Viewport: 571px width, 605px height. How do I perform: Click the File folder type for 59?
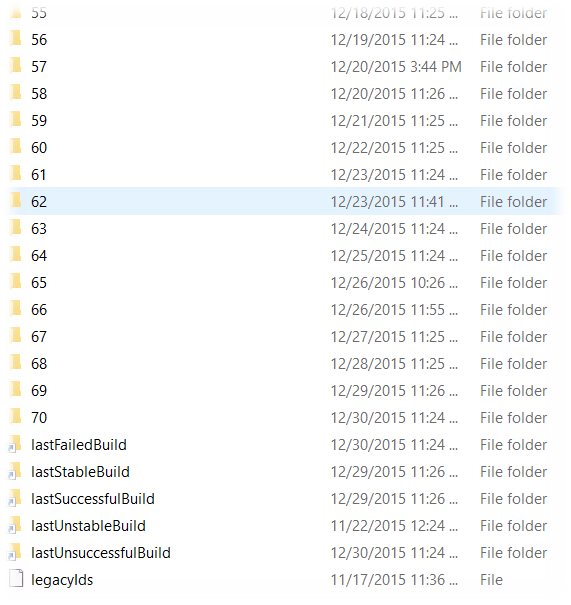514,121
